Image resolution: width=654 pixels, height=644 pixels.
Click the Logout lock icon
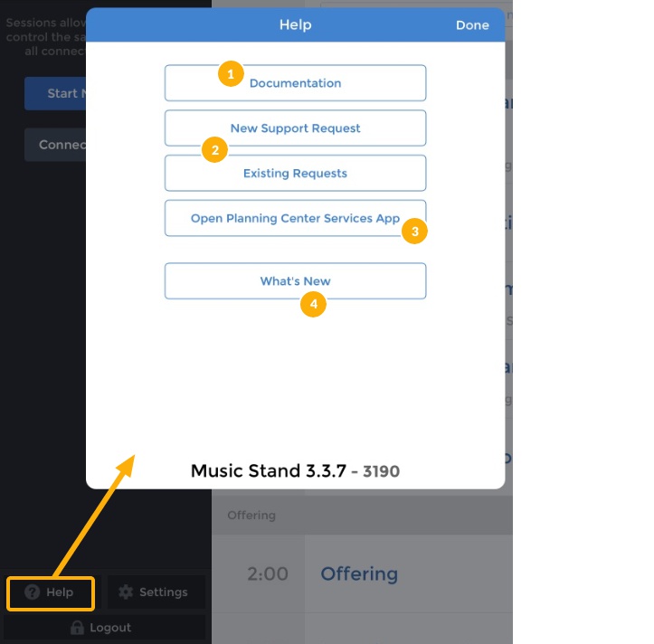pos(77,627)
